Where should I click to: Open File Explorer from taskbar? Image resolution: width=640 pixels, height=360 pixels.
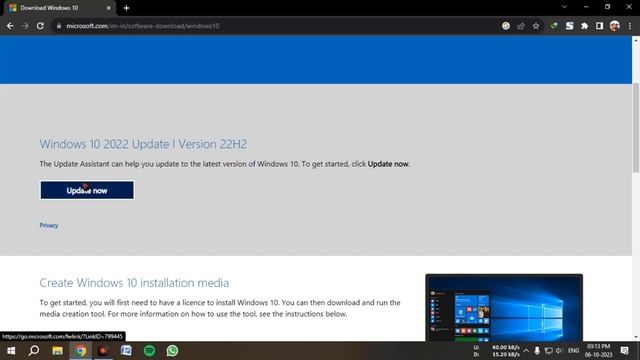(x=57, y=351)
